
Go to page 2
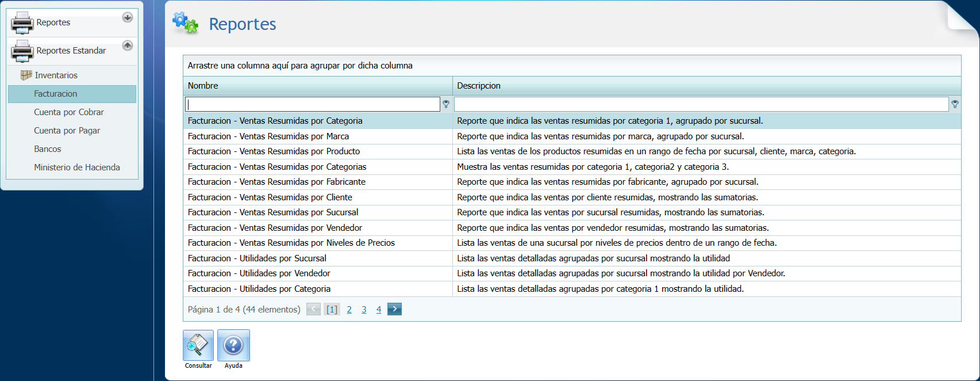[x=349, y=310]
